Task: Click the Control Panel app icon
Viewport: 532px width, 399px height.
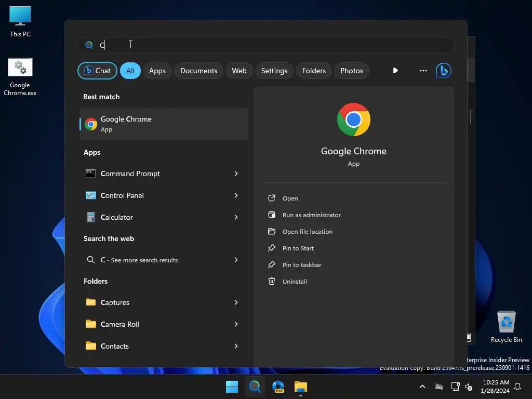Action: tap(90, 195)
